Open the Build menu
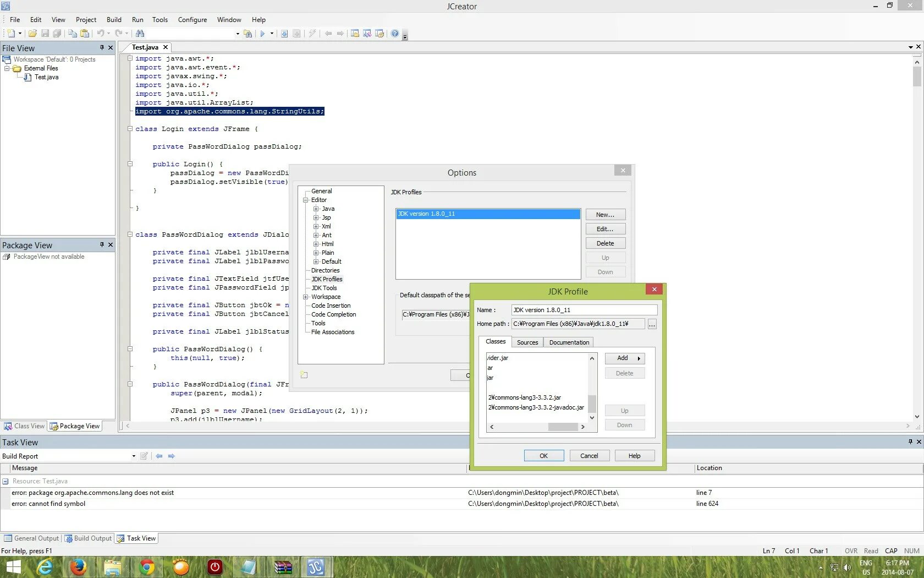924x578 pixels. click(114, 20)
